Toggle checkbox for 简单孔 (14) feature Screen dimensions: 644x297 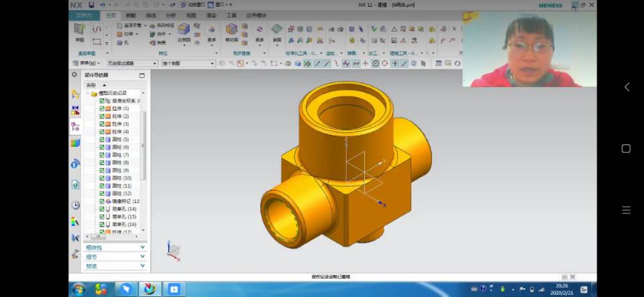point(102,209)
